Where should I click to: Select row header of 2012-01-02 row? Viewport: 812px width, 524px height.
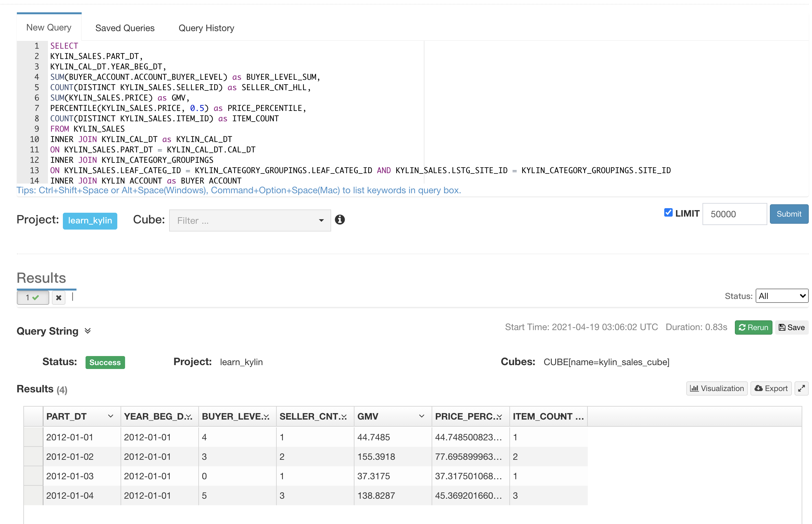point(33,457)
